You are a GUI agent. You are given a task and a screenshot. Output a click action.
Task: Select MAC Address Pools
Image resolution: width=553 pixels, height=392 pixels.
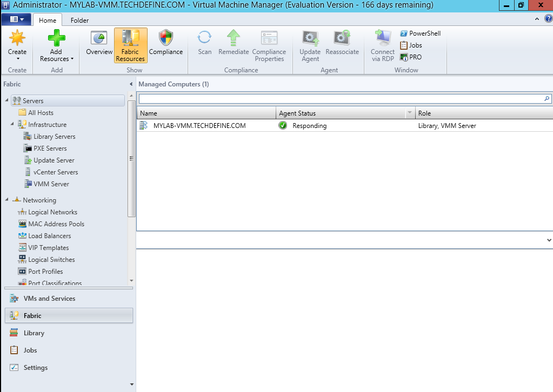coord(51,224)
